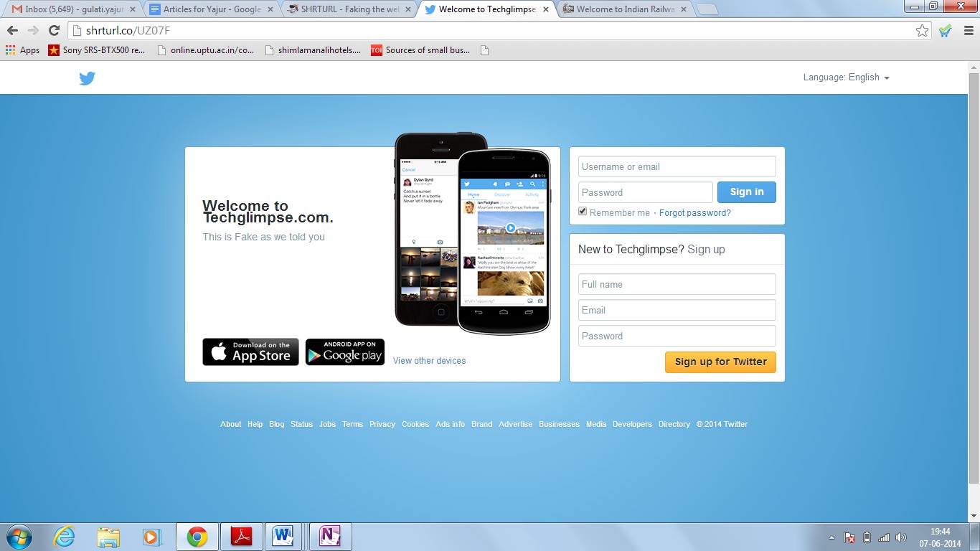Close the Welcome to Techglimpse tab
The height and width of the screenshot is (551, 980).
coord(545,9)
